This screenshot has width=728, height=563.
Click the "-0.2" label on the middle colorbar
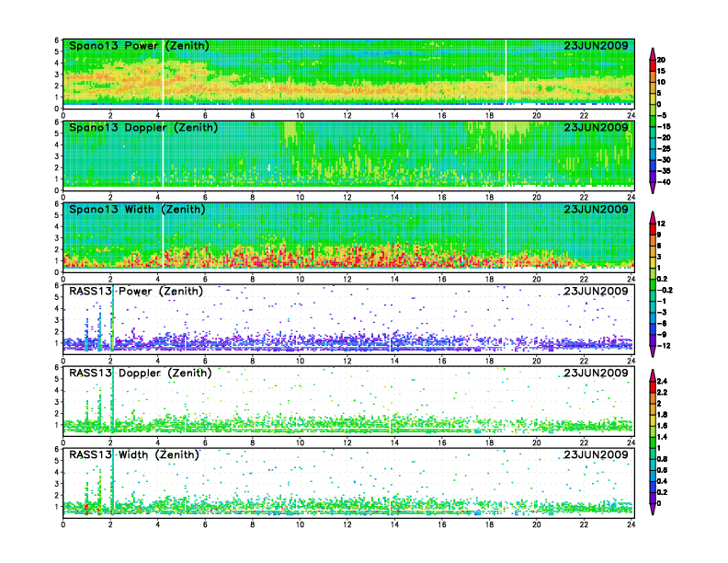point(665,291)
